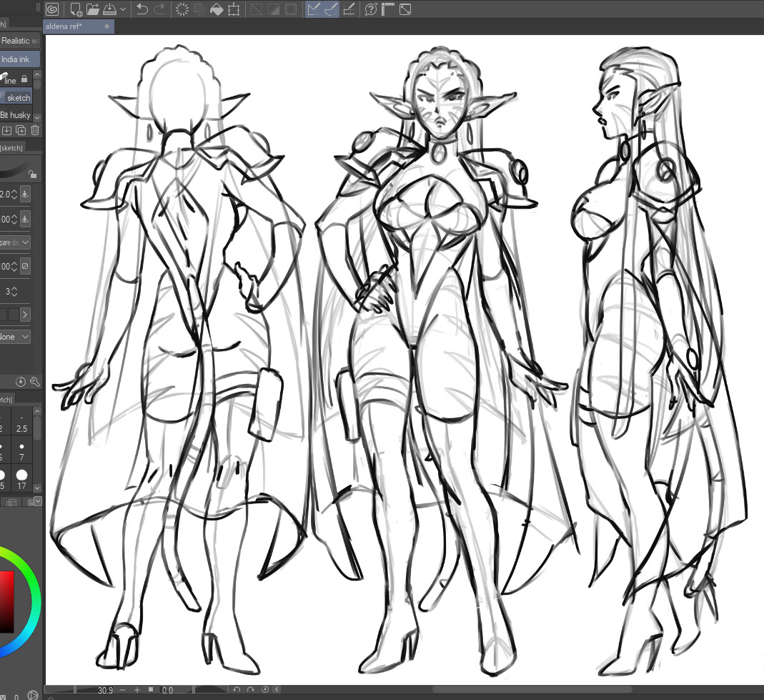Create a new canvas file
This screenshot has height=700, width=764.
[x=76, y=9]
